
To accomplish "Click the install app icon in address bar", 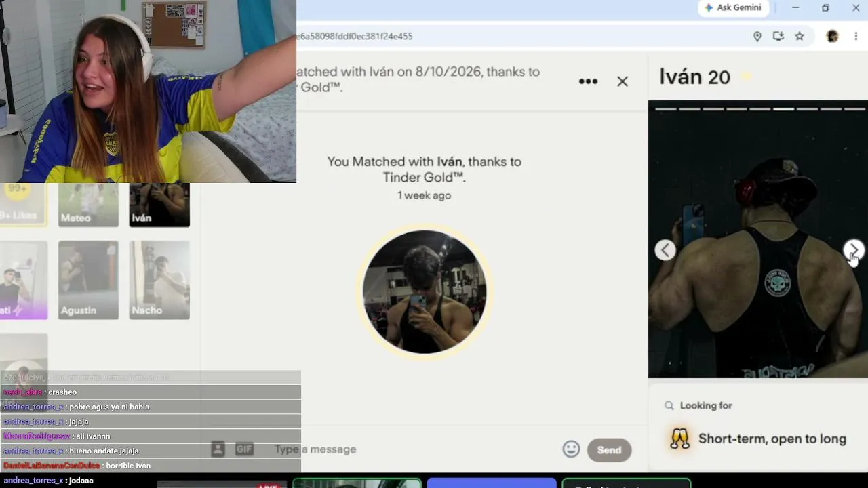I will tap(778, 37).
